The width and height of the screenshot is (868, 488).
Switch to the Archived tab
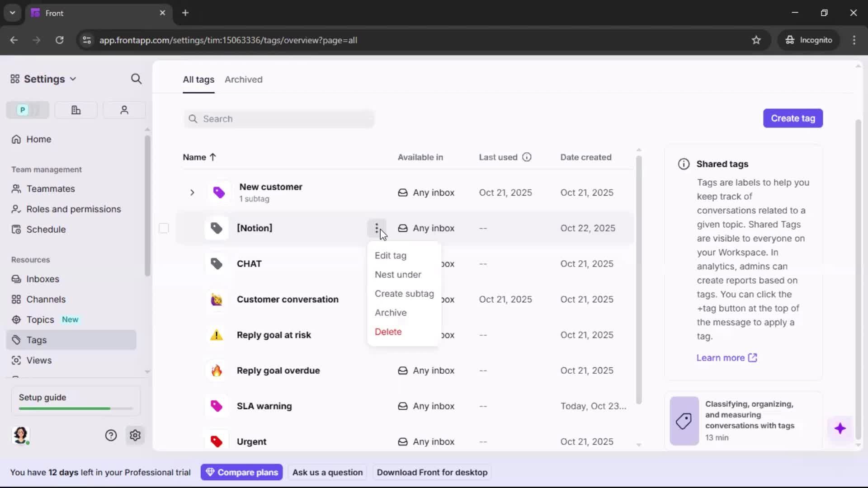tap(244, 80)
